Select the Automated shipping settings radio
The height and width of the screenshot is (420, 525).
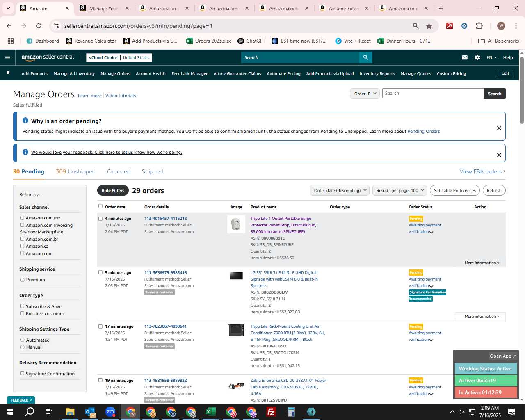point(22,340)
